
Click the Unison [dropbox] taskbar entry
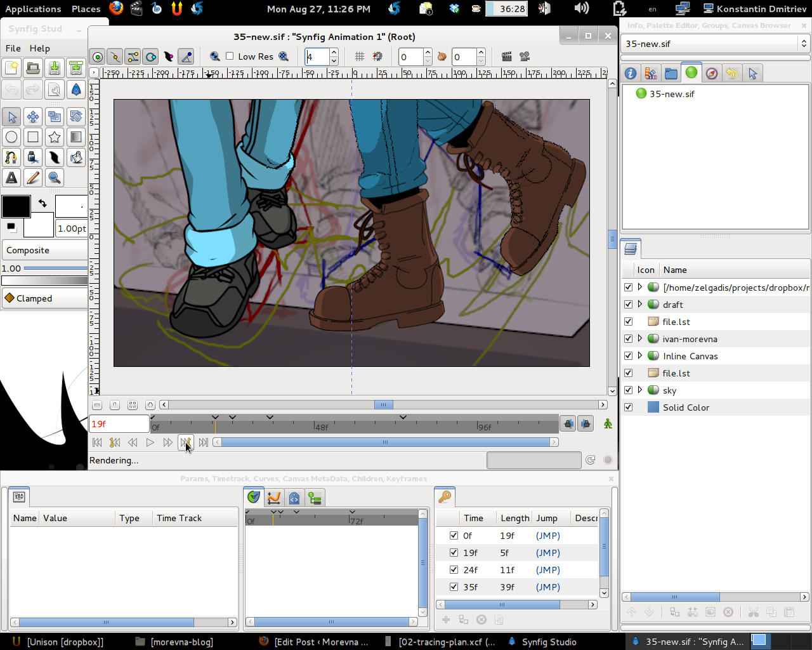(58, 642)
